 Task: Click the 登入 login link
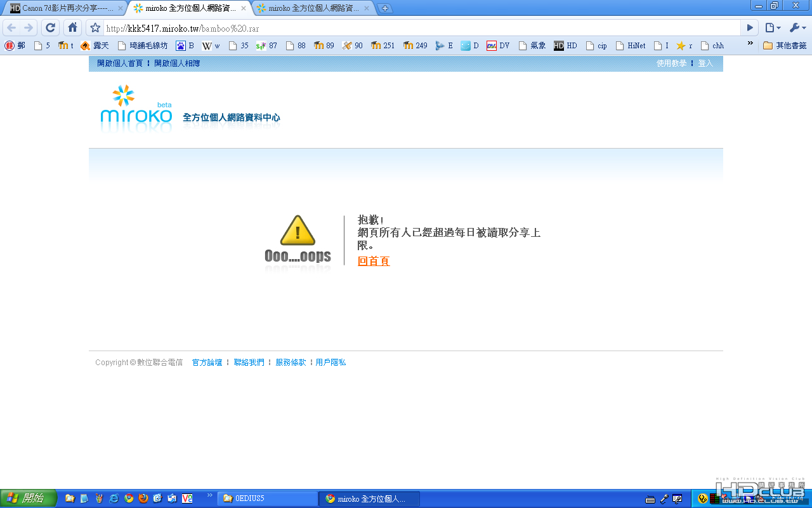[705, 63]
